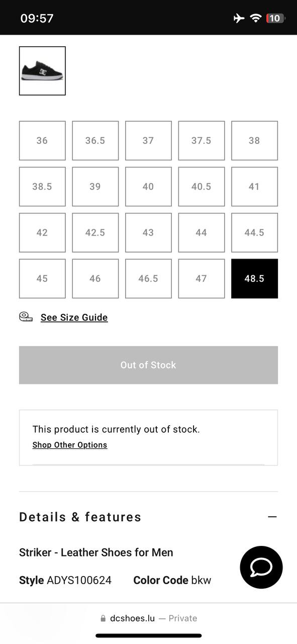Tap the Wi-Fi status icon

256,18
